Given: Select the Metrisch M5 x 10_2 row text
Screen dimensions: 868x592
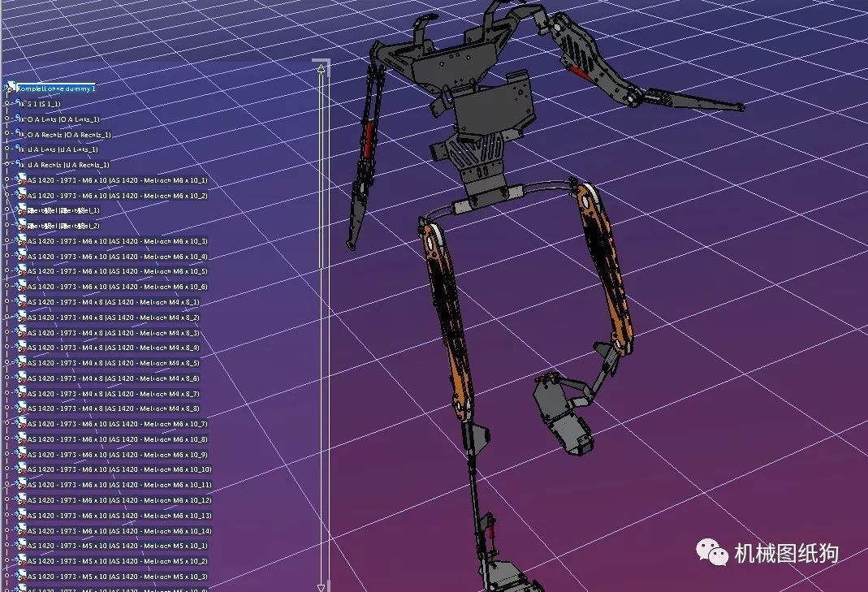Looking at the screenshot, I should 118,561.
